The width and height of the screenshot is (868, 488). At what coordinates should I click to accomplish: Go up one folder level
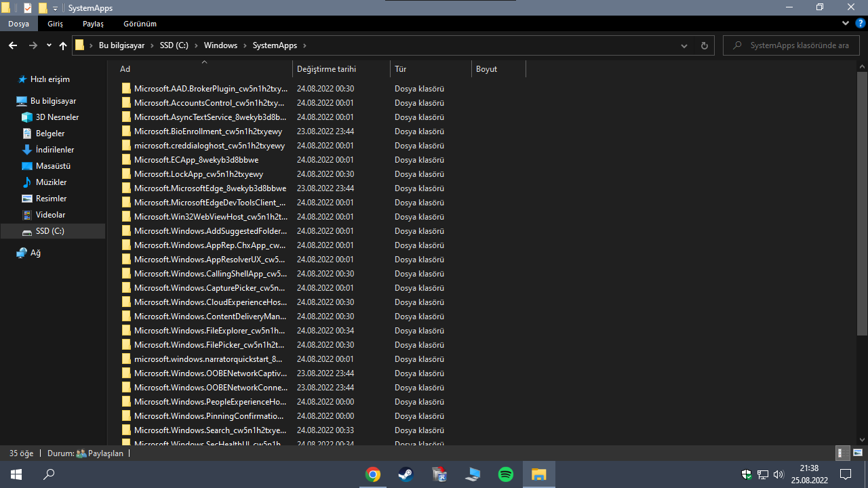point(63,45)
